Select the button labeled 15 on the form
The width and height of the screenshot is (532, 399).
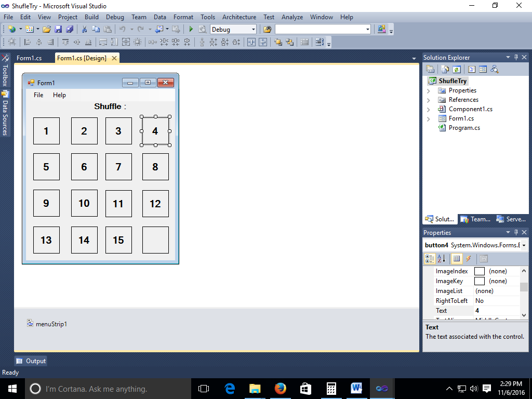tap(118, 240)
